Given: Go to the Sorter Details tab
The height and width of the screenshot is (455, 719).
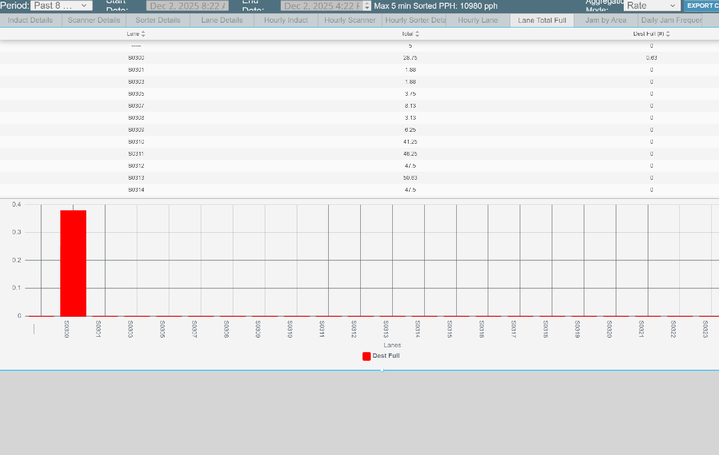Looking at the screenshot, I should tap(158, 20).
